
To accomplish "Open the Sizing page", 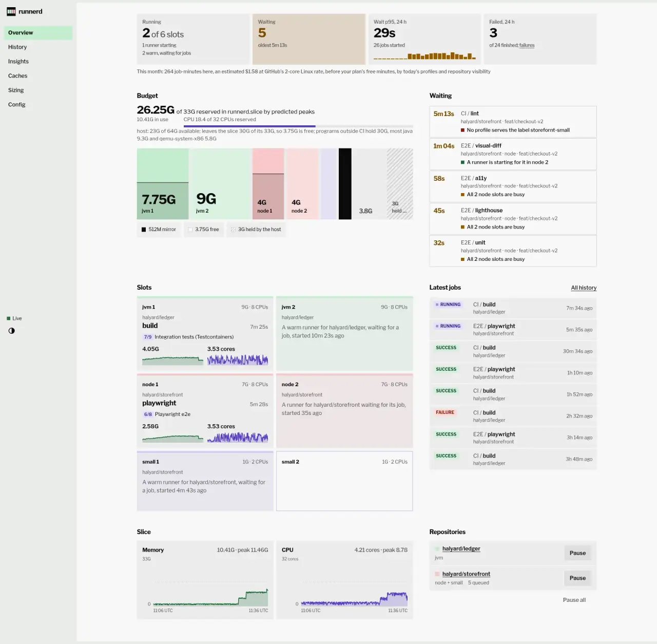I will (38, 90).
